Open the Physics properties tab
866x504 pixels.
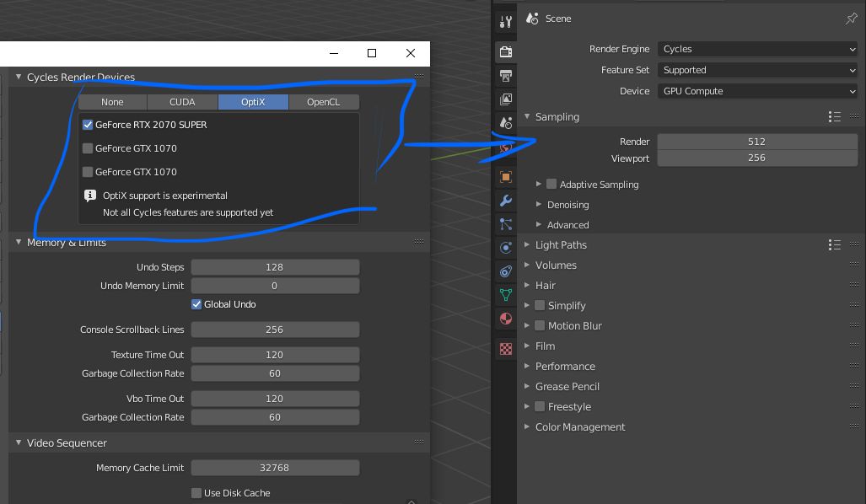[505, 248]
